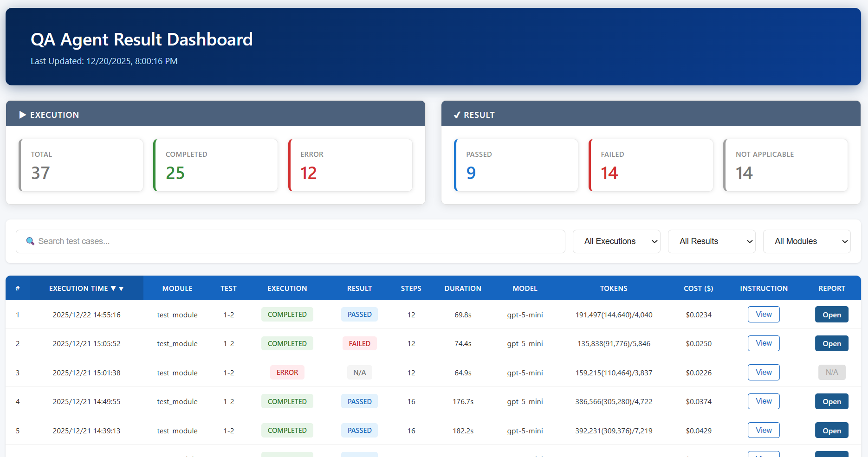Click the magnifying glass search icon

pyautogui.click(x=30, y=241)
